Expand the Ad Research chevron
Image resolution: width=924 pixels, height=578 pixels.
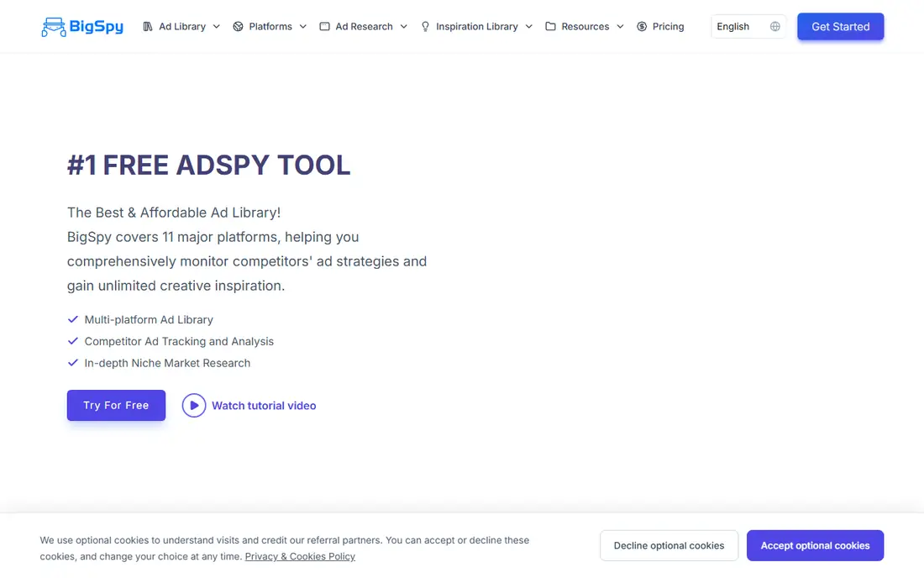[404, 27]
